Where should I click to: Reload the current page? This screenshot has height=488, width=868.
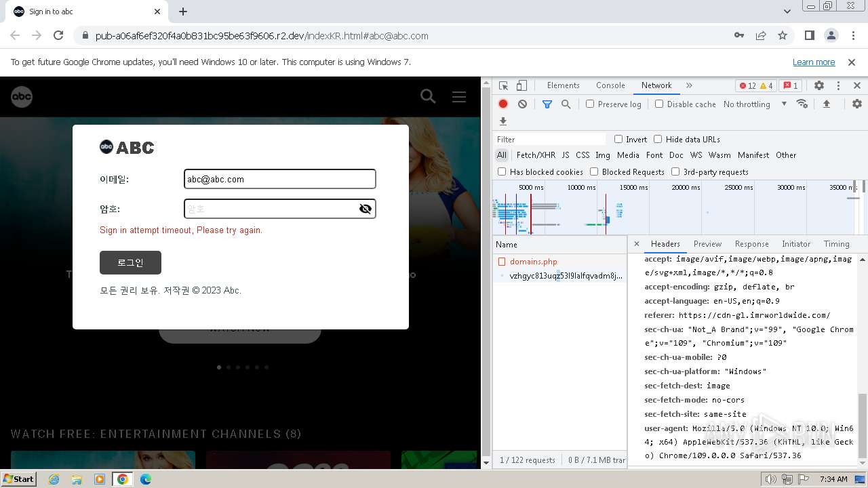(58, 35)
